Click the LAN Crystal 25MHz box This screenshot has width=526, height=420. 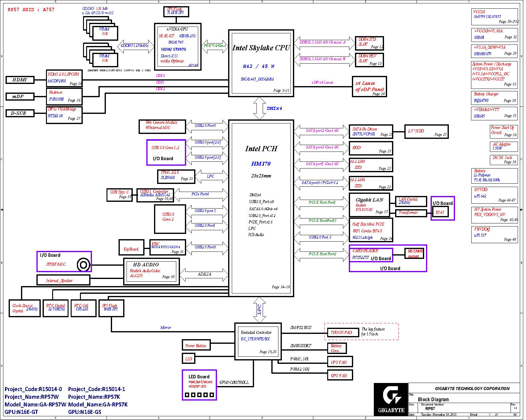click(x=411, y=201)
